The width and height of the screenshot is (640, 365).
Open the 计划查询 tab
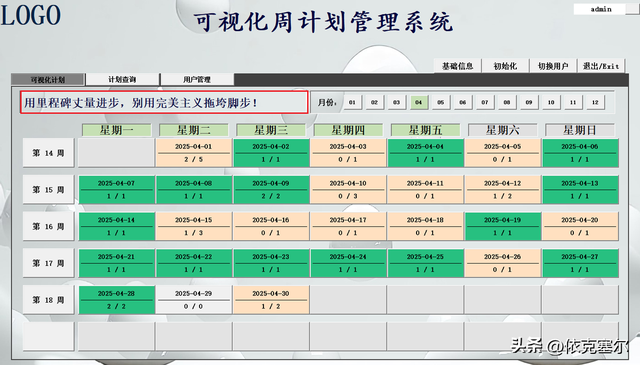(122, 79)
